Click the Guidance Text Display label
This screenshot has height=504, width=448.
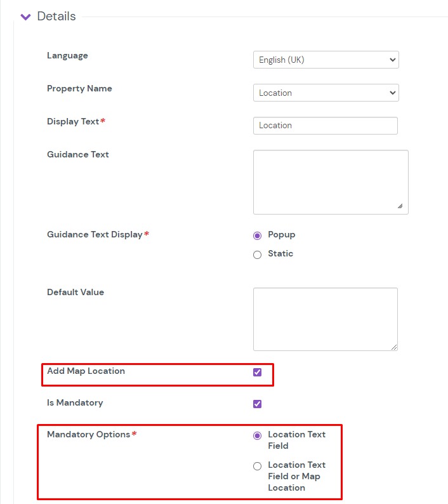pyautogui.click(x=95, y=234)
